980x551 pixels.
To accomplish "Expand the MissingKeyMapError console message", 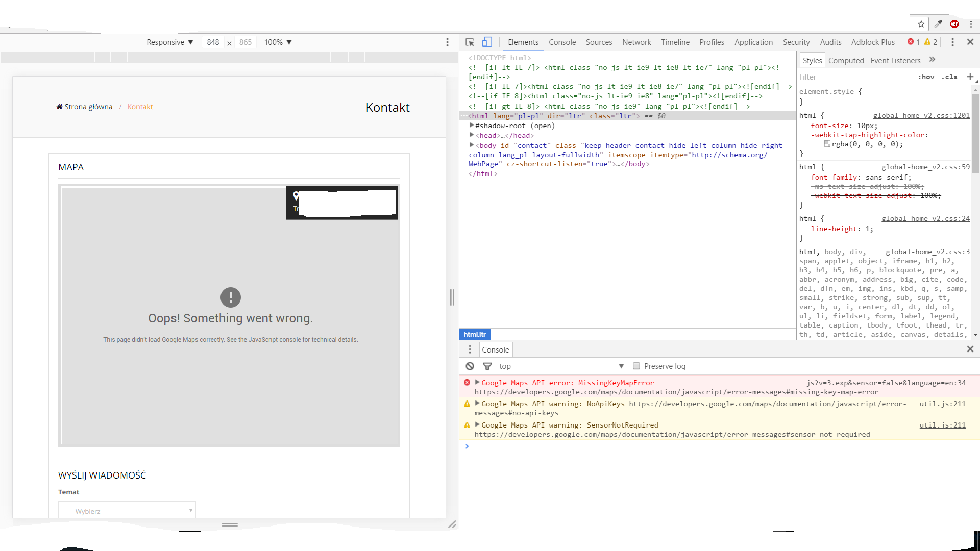I will 477,382.
